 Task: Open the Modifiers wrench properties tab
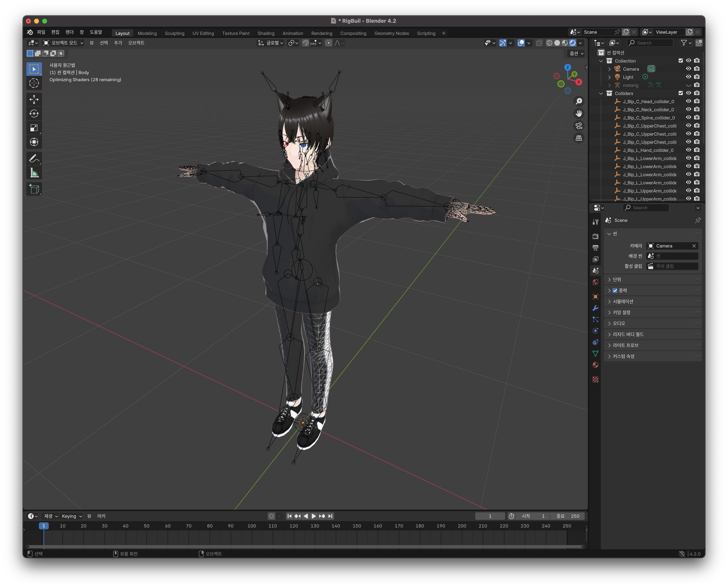tap(595, 308)
